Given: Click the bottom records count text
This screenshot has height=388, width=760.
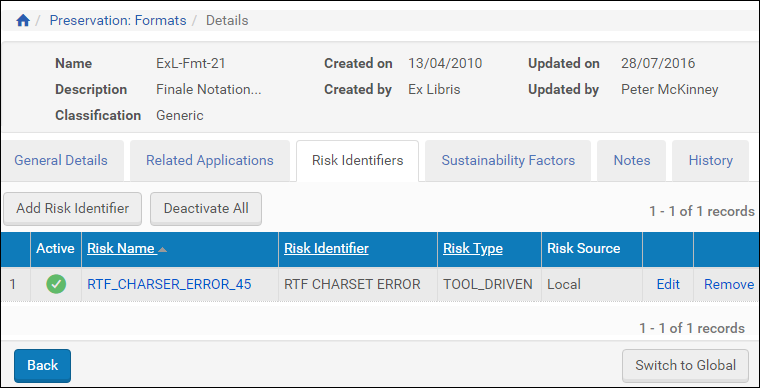Looking at the screenshot, I should pyautogui.click(x=692, y=328).
